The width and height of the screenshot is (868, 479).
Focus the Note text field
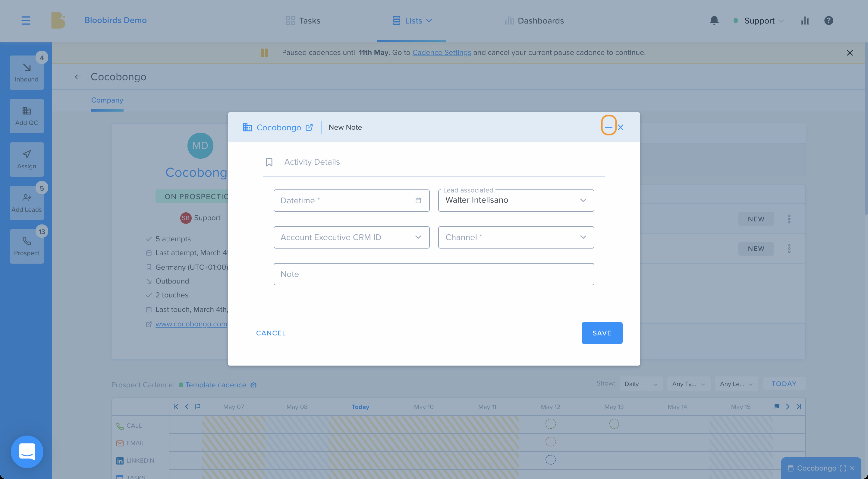click(x=434, y=274)
